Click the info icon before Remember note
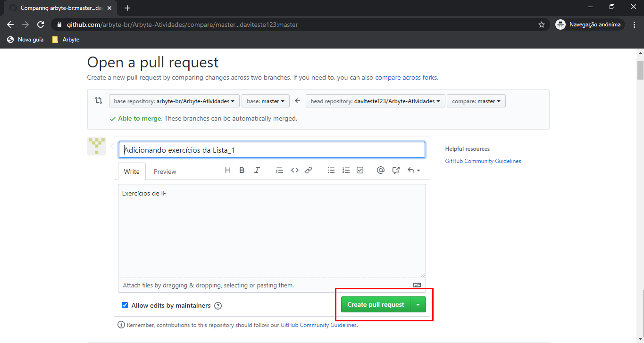 (121, 325)
